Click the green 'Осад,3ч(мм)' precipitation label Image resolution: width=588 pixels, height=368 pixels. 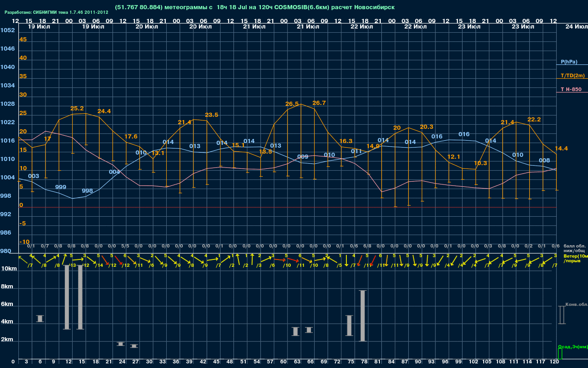tap(572, 346)
